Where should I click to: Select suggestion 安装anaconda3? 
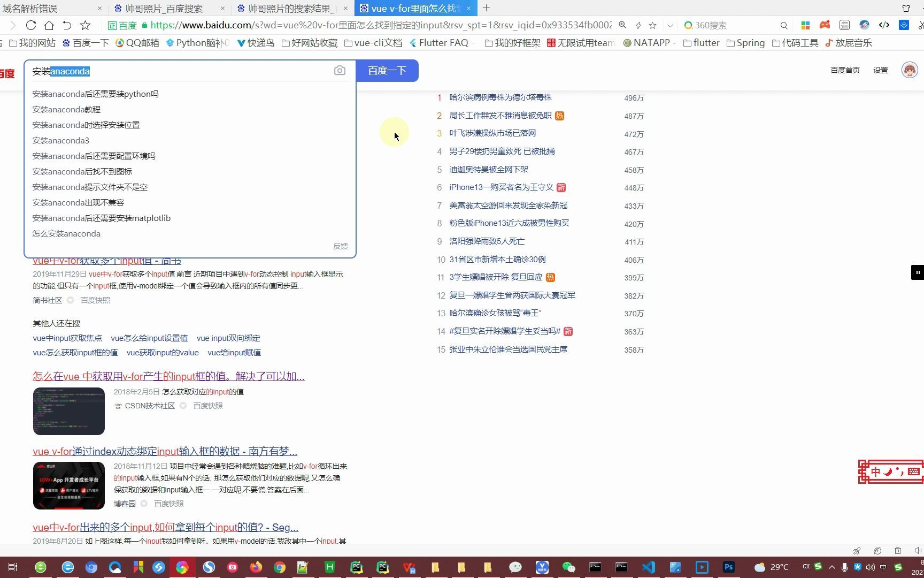60,140
